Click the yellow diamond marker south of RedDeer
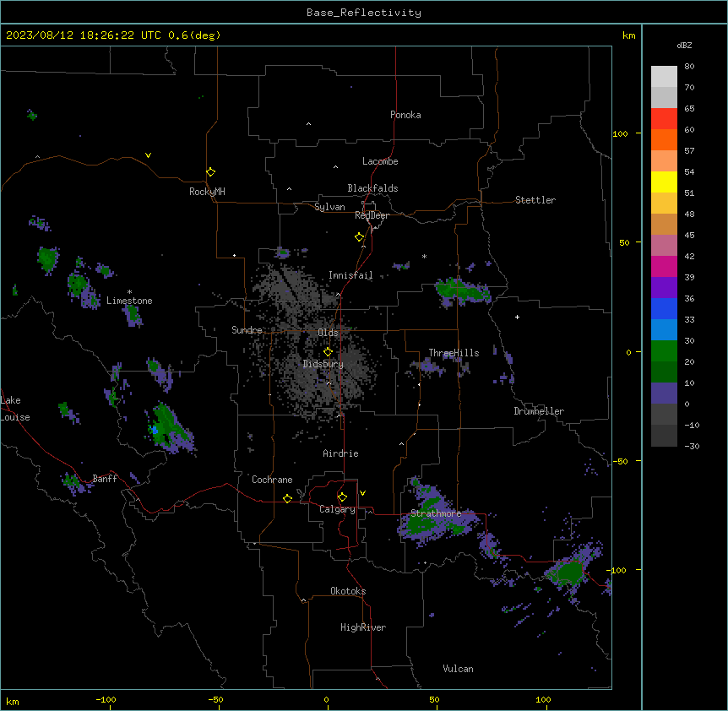Image resolution: width=728 pixels, height=711 pixels. click(359, 237)
